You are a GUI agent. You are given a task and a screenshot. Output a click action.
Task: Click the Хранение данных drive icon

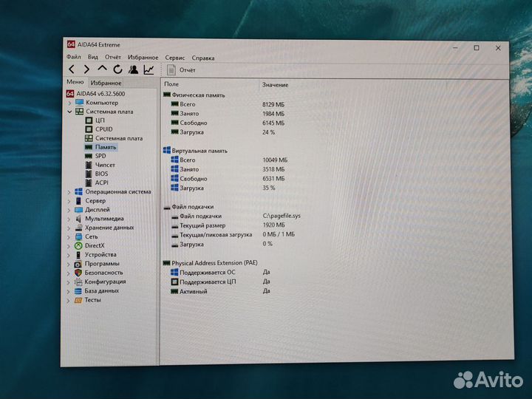click(78, 228)
